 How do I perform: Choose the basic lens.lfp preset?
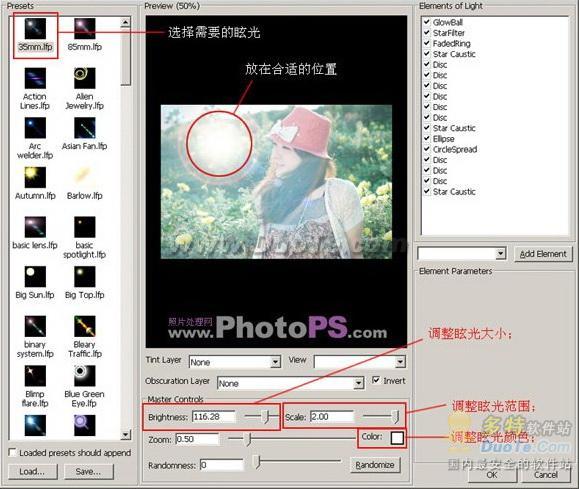click(35, 233)
